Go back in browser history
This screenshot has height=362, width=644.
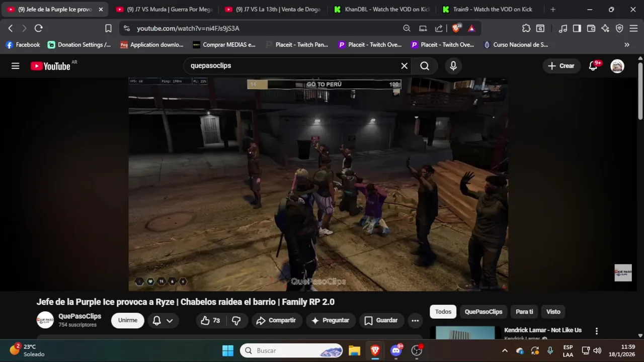[x=11, y=28]
